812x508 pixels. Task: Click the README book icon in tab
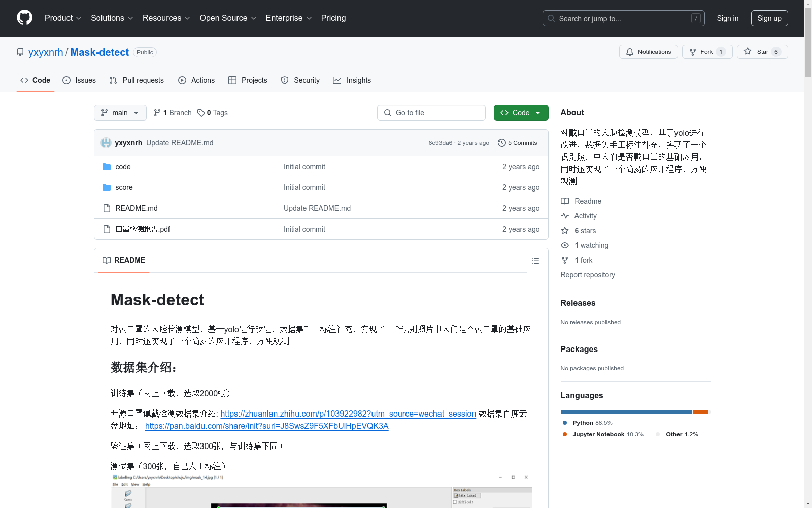pyautogui.click(x=107, y=260)
